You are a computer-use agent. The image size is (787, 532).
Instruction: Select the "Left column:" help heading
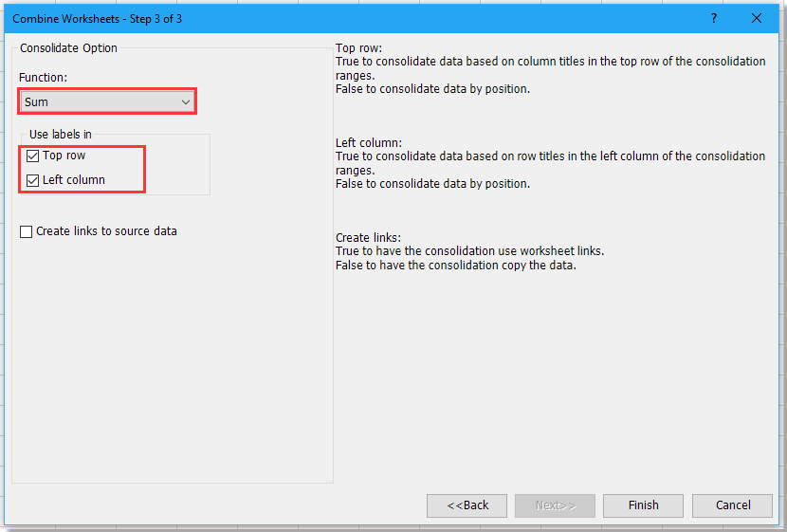click(x=369, y=143)
